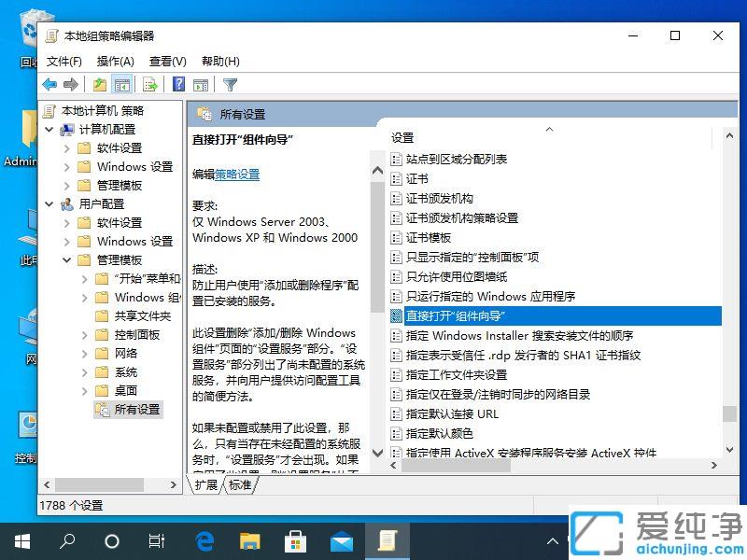
Task: Click the Forward navigation arrow
Action: [x=70, y=84]
